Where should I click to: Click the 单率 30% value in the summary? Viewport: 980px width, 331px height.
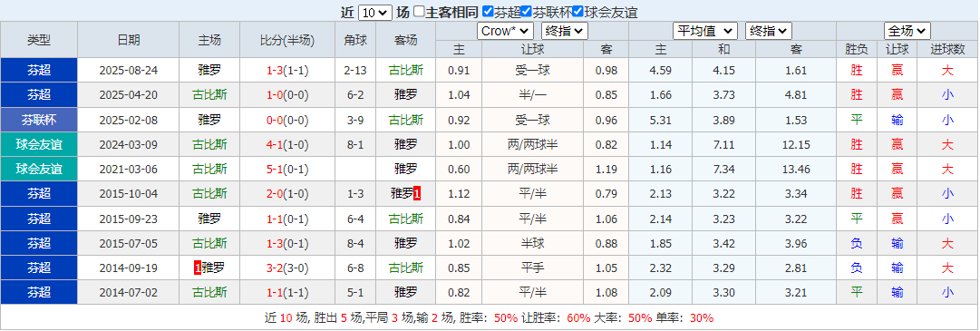[x=702, y=318]
